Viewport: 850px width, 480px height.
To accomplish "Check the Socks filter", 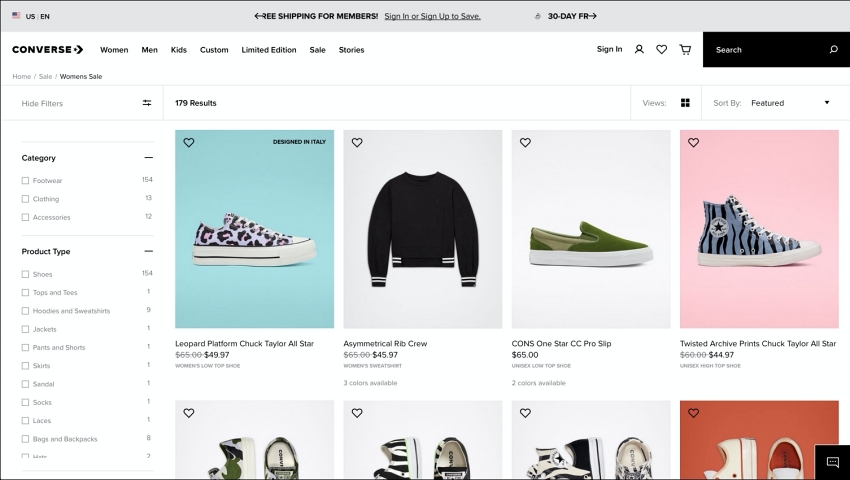I will [25, 402].
